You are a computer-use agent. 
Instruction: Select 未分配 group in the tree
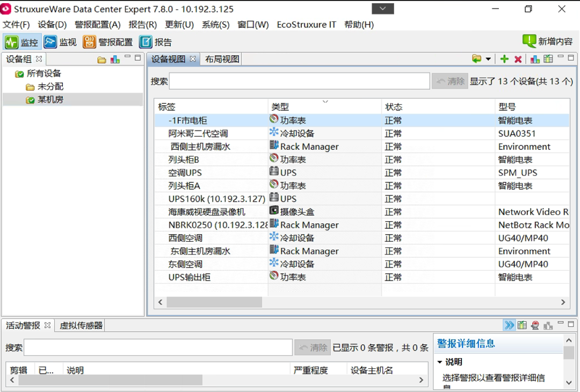[45, 86]
